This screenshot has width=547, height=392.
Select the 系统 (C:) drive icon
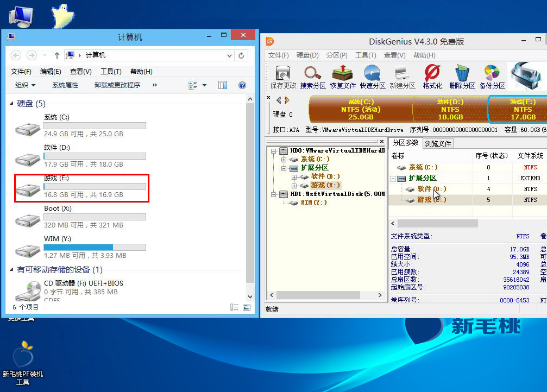28,129
